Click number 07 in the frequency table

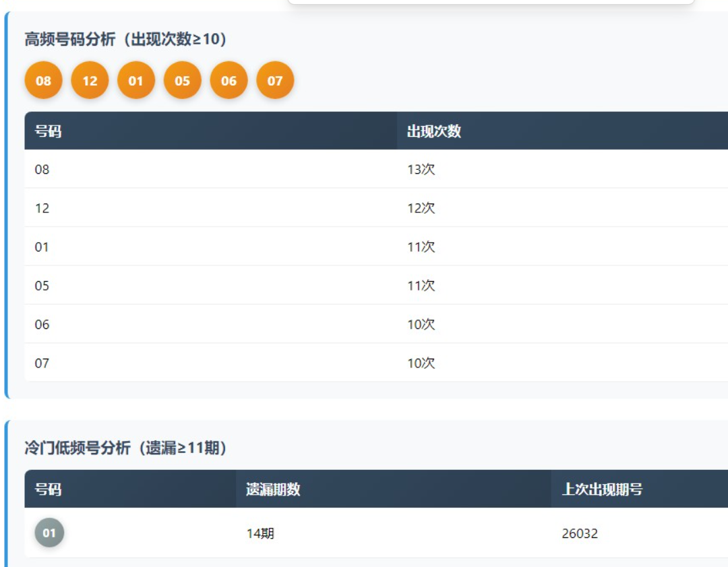coord(42,363)
